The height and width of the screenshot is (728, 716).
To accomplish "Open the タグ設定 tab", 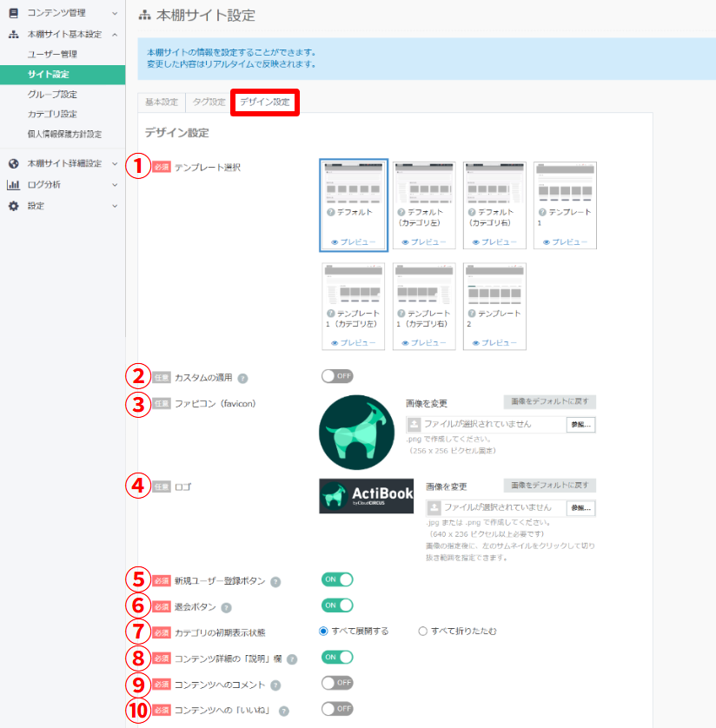I will 209,103.
